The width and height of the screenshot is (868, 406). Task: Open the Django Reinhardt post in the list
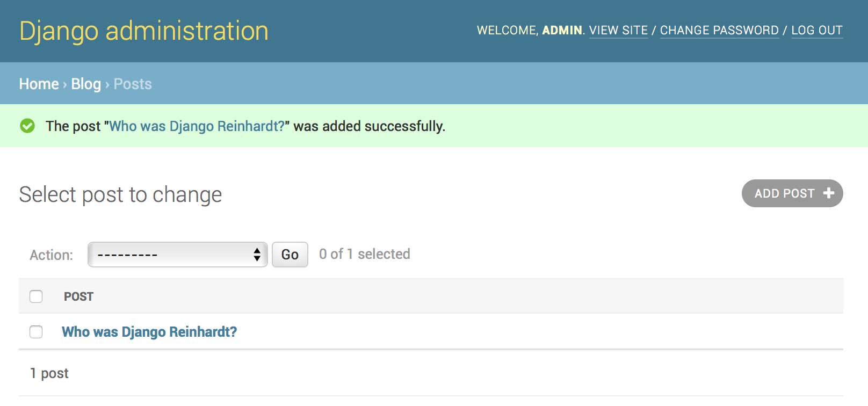point(149,332)
